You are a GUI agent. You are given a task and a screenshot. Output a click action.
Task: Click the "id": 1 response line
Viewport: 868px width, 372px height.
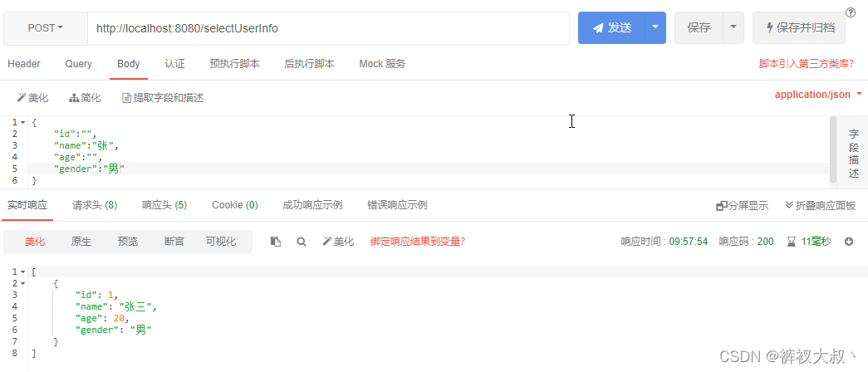pos(97,295)
